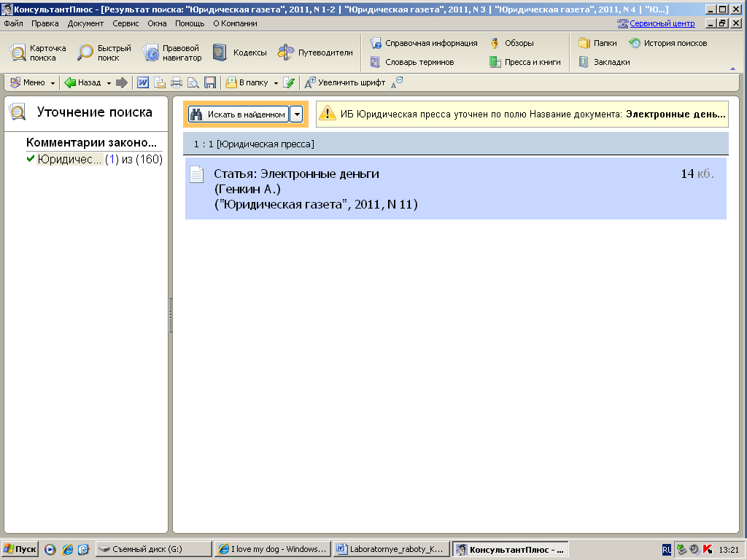
Task: Switch to Съемный диск (G:) taskbar window
Action: pyautogui.click(x=153, y=549)
